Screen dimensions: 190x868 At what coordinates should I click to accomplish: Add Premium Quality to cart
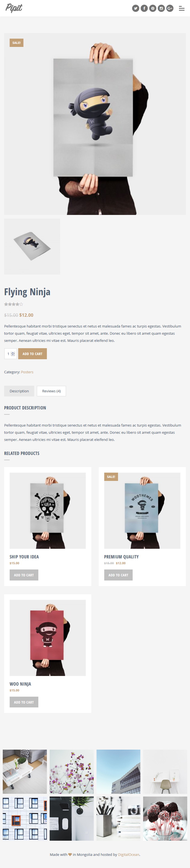(118, 575)
